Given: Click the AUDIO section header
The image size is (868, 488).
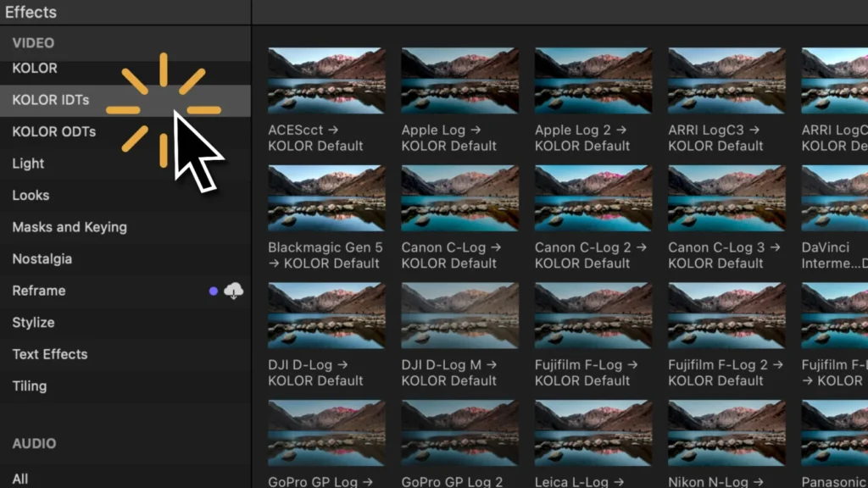Looking at the screenshot, I should [34, 444].
